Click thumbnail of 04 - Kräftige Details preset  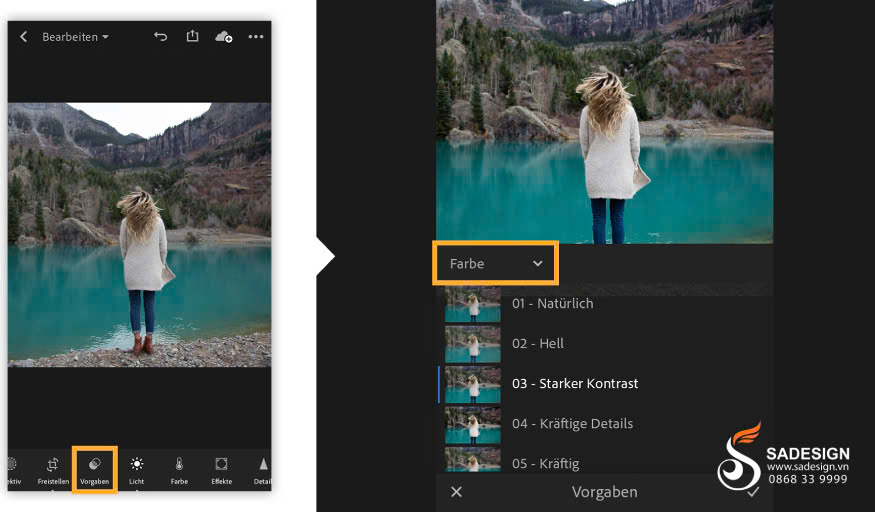[x=473, y=424]
